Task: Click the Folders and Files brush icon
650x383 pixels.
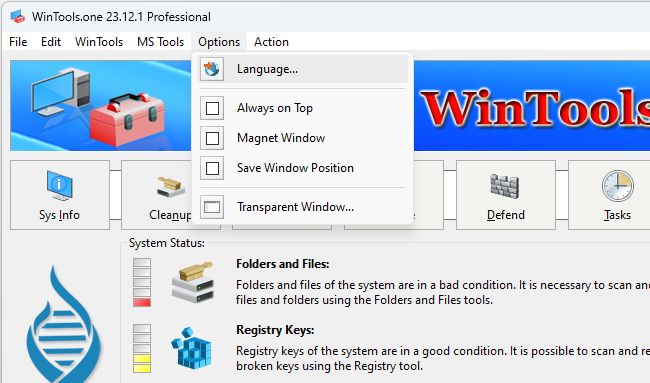Action: [193, 282]
